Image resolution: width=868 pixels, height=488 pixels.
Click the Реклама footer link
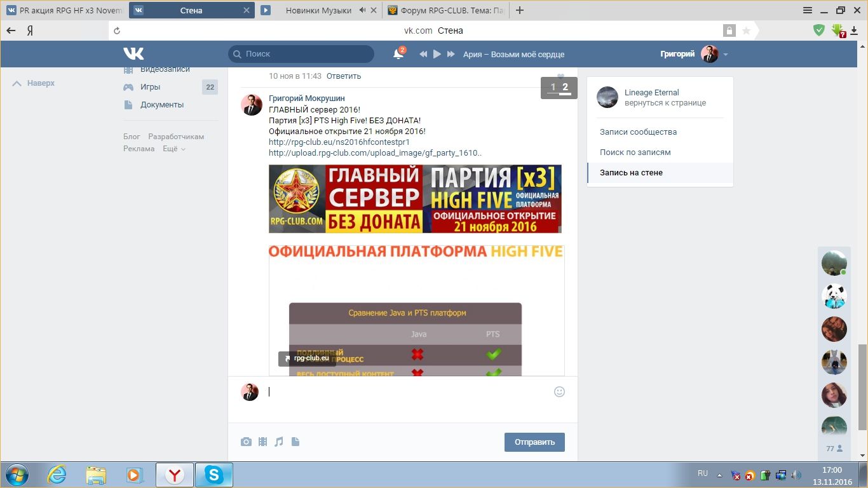(139, 149)
